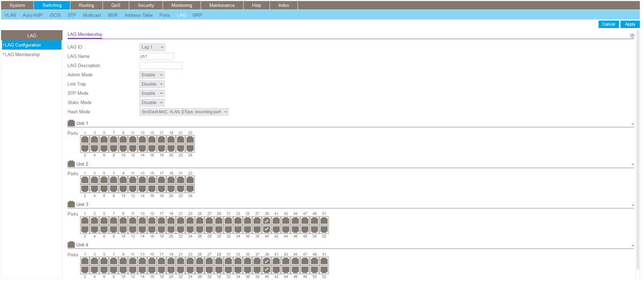This screenshot has height=281, width=644.
Task: Select port 24 icon in Unit 2
Action: 190,189
